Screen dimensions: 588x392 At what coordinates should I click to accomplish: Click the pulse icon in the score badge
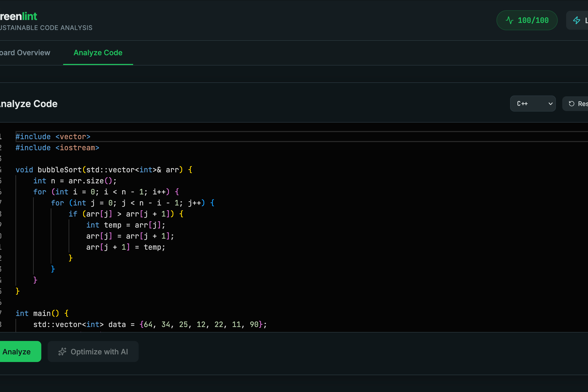coord(510,20)
